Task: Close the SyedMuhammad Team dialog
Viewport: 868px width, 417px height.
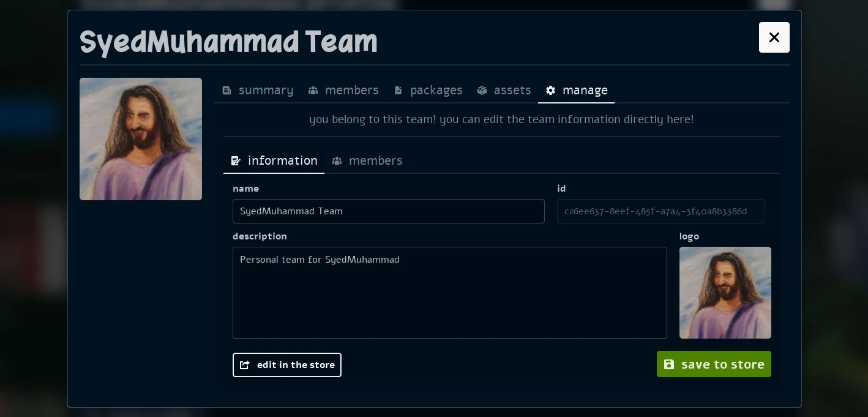Action: pos(774,37)
